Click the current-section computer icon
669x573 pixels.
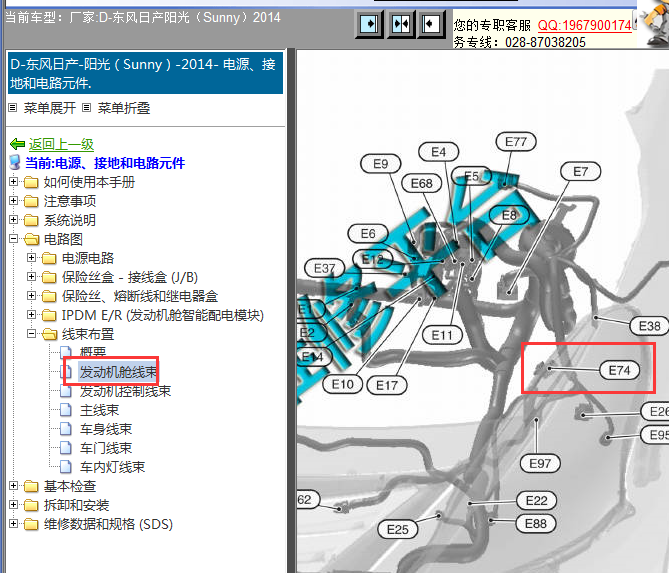click(x=15, y=163)
